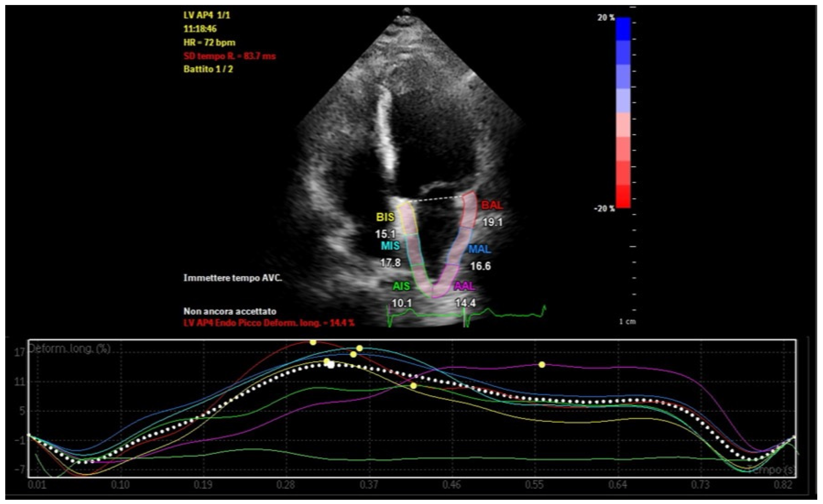Click the dark blue top color bar swatch
The height and width of the screenshot is (504, 823).
(623, 29)
